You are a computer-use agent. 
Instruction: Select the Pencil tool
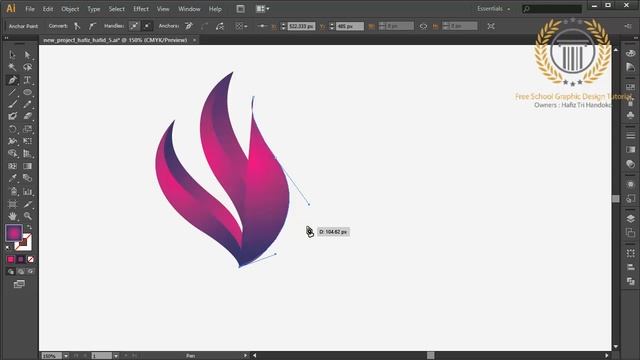[x=27, y=104]
